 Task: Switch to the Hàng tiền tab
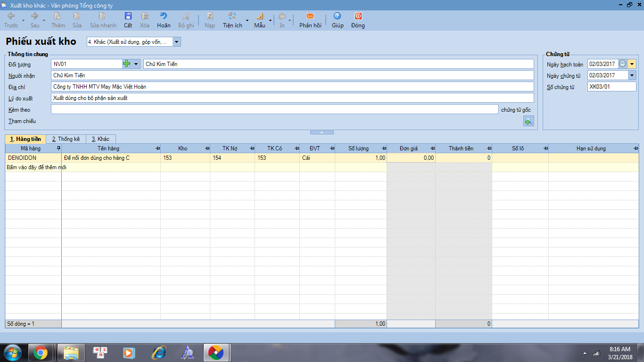tap(25, 139)
